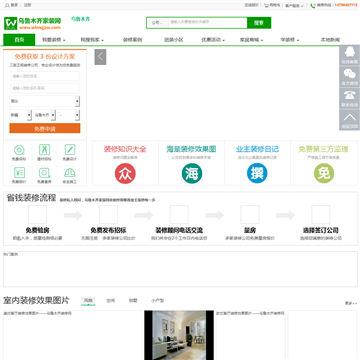Open the safe construction helmet icon
Image resolution: width=360 pixels, height=360 pixels.
click(x=70, y=173)
